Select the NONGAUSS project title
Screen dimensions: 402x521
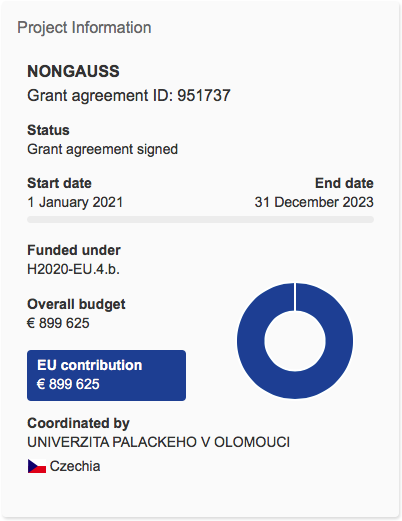(x=73, y=71)
